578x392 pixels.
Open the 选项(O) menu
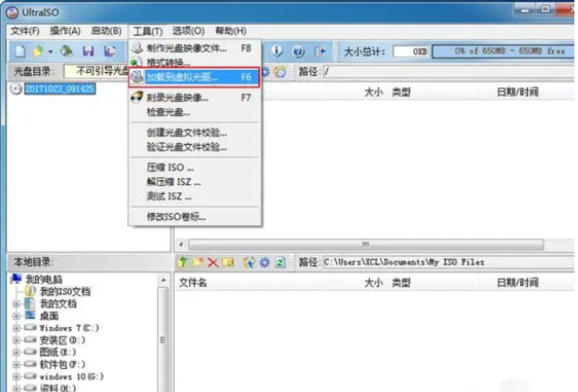189,31
